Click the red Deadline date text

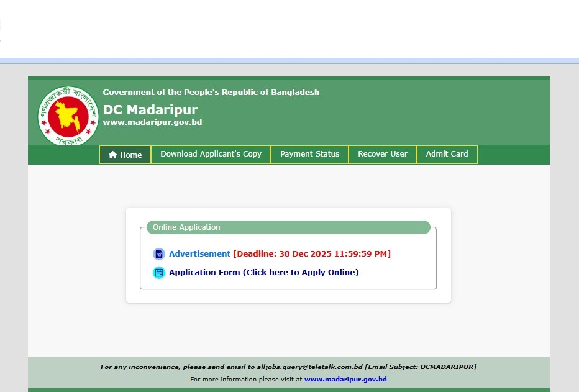click(312, 253)
